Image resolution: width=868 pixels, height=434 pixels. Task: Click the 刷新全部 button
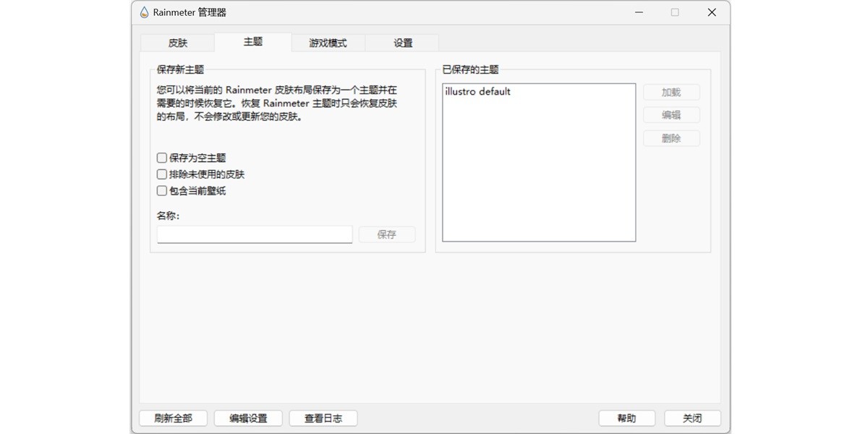tap(173, 418)
